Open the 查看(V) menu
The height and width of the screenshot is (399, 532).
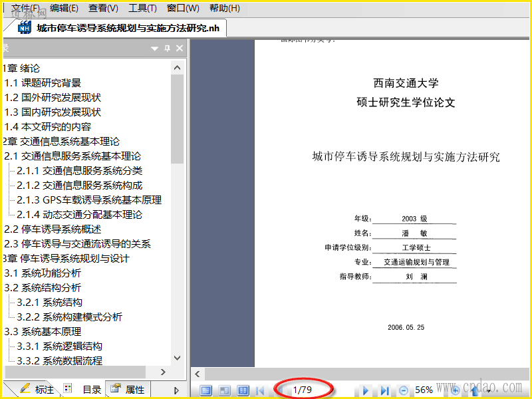pyautogui.click(x=103, y=8)
